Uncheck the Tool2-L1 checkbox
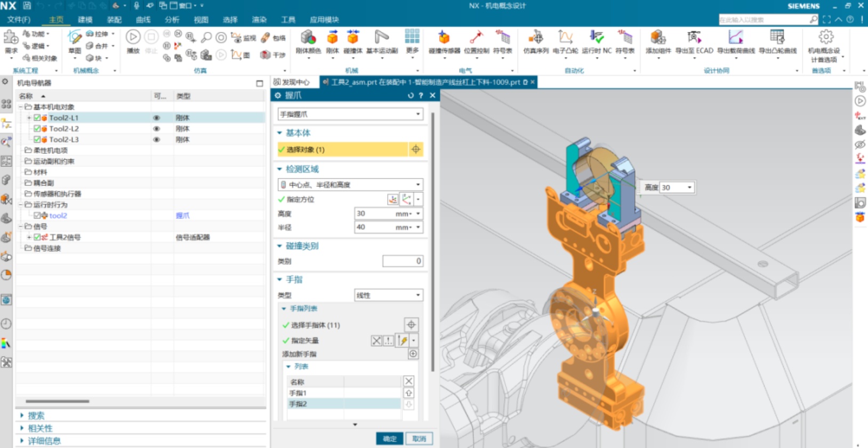This screenshot has width=868, height=448. (37, 118)
